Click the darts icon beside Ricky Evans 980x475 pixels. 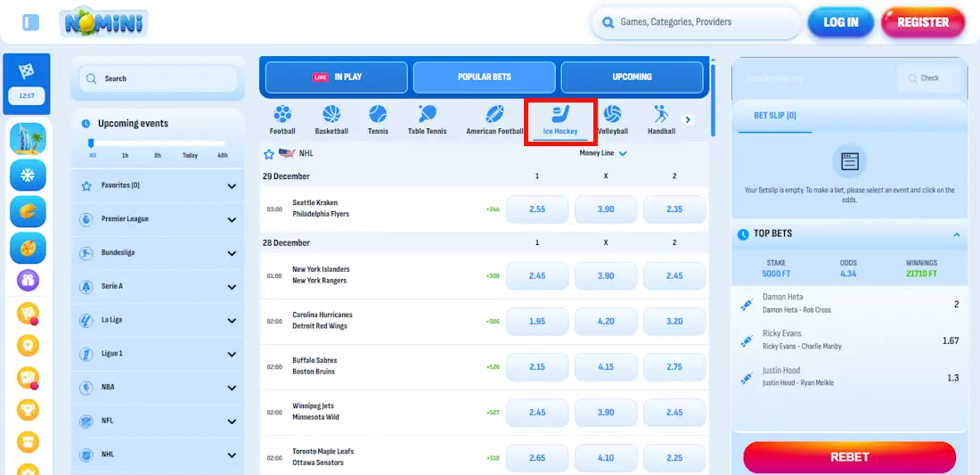pos(747,340)
